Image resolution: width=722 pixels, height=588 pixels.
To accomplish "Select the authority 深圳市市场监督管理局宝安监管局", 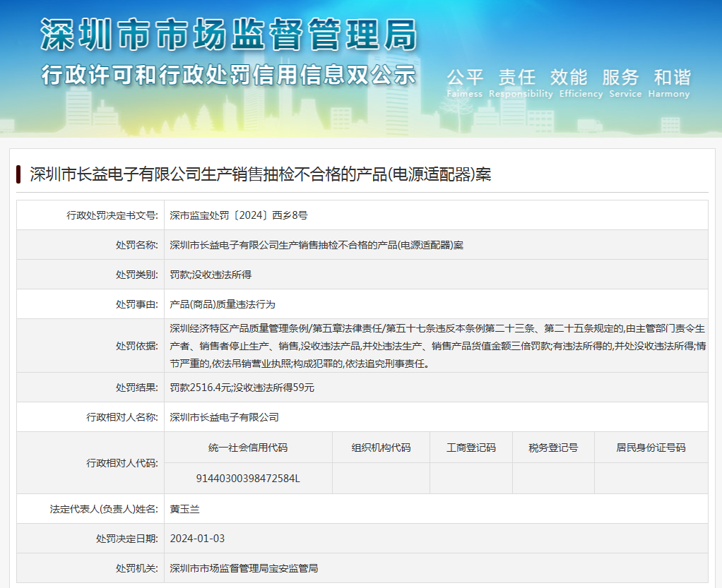I will pos(244,569).
